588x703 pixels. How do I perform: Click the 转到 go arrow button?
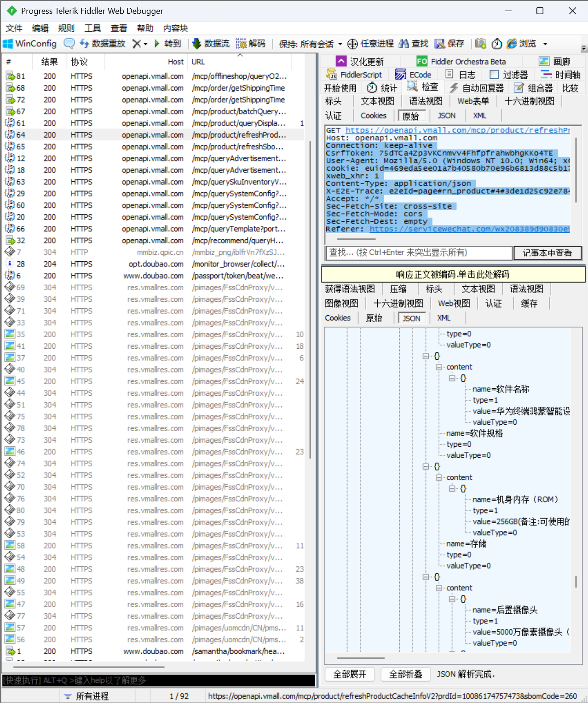coord(167,44)
